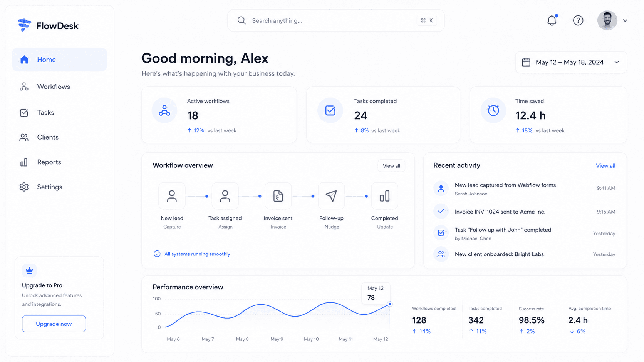This screenshot has height=362, width=644.
Task: Click the 12.4 h time saved value
Action: (530, 115)
